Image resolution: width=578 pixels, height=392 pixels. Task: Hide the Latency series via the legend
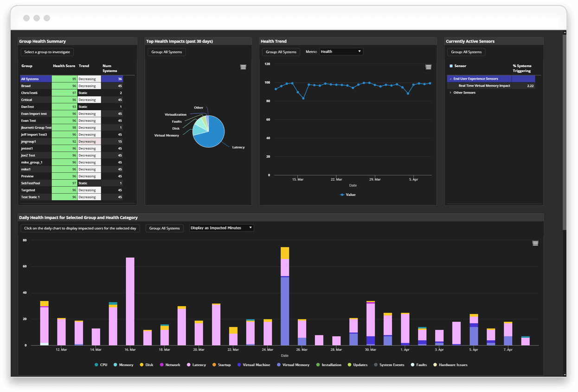pyautogui.click(x=196, y=365)
